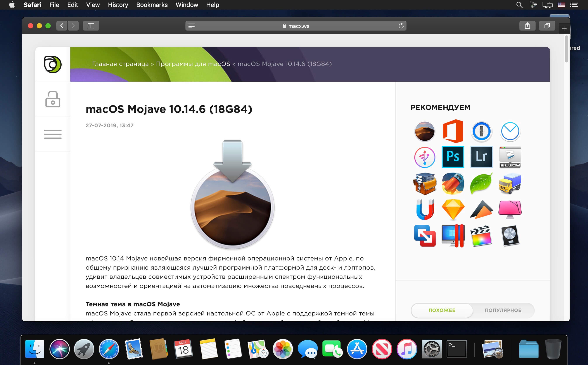
Task: Open the Edit menu
Action: tap(73, 5)
